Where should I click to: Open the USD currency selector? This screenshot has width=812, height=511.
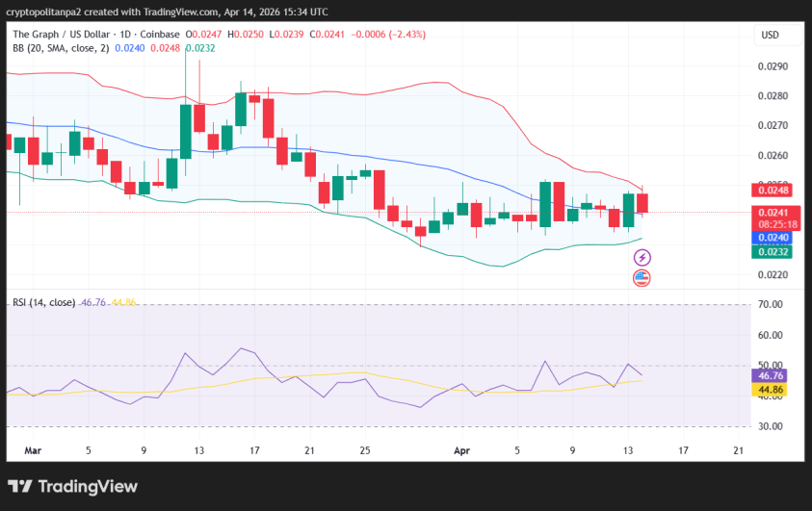(770, 36)
